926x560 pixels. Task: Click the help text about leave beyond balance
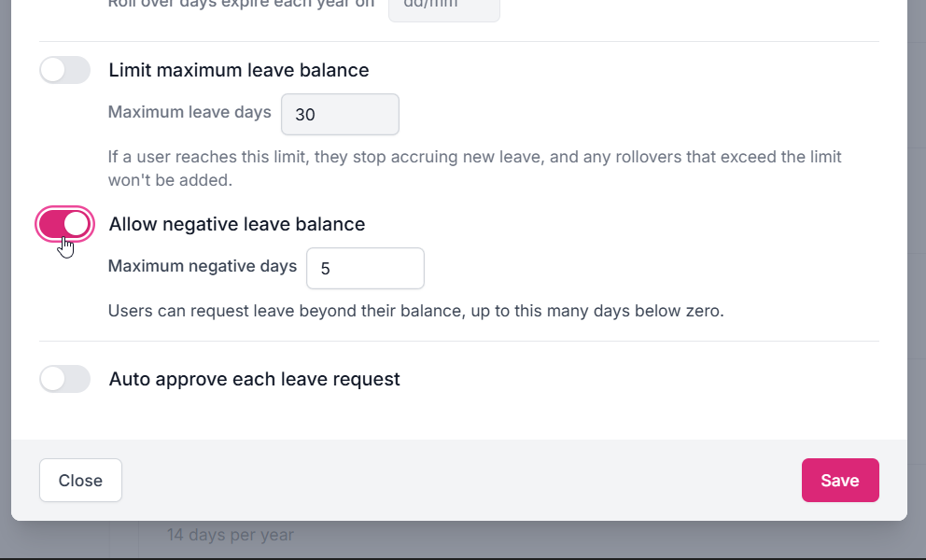click(415, 311)
